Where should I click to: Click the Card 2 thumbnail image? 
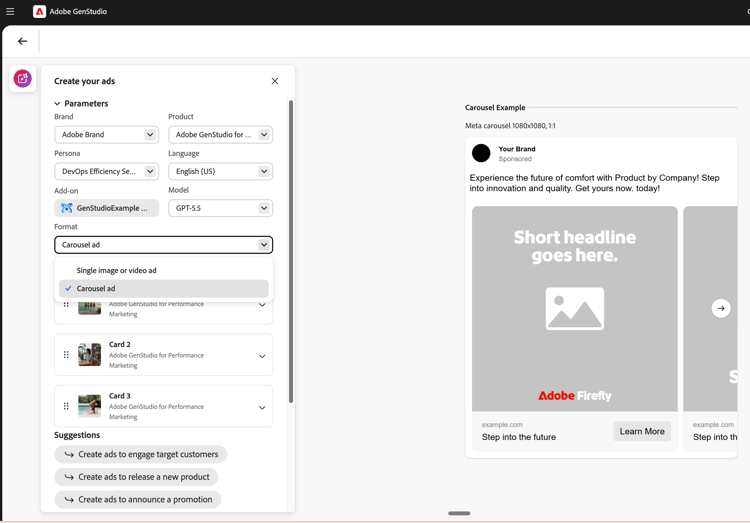point(89,355)
